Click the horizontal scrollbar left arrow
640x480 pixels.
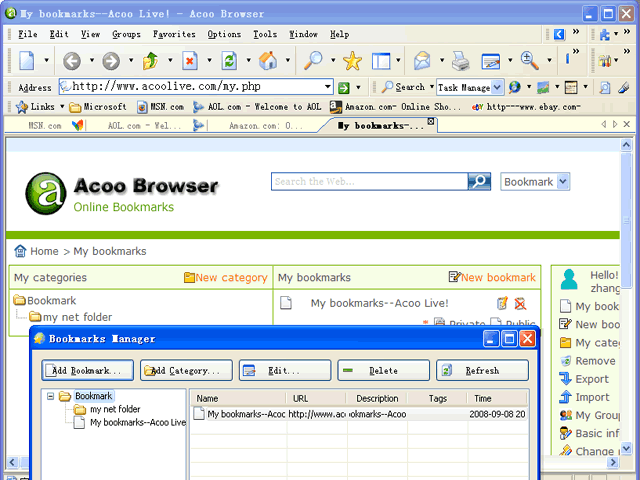click(12, 462)
